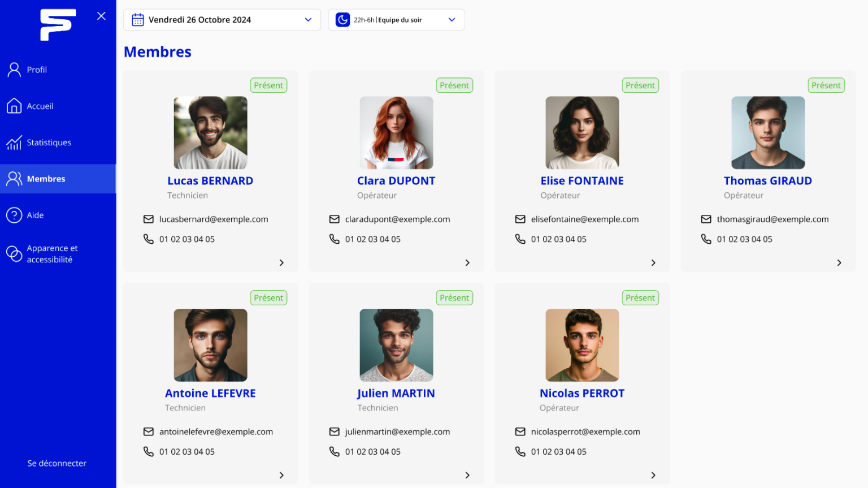Go to the Statistiques menu entry
This screenshot has width=868, height=488.
pos(49,142)
